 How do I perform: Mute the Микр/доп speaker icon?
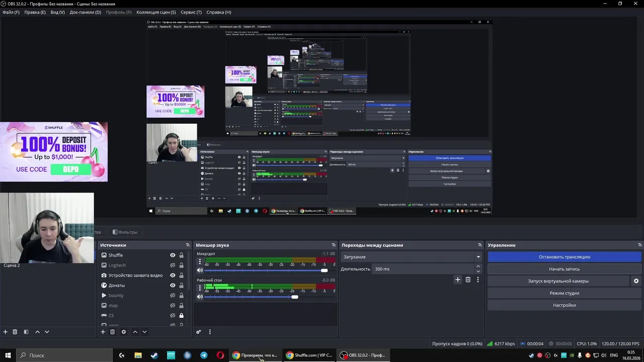200,270
